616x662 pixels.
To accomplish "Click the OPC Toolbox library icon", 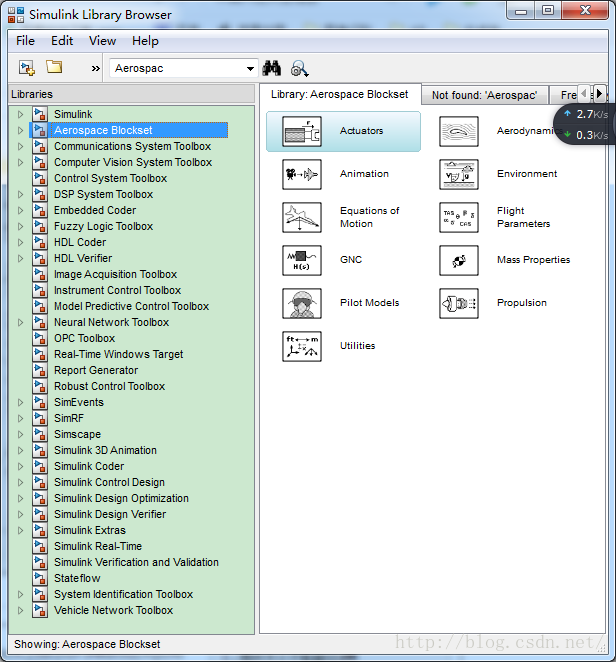I will tap(40, 338).
